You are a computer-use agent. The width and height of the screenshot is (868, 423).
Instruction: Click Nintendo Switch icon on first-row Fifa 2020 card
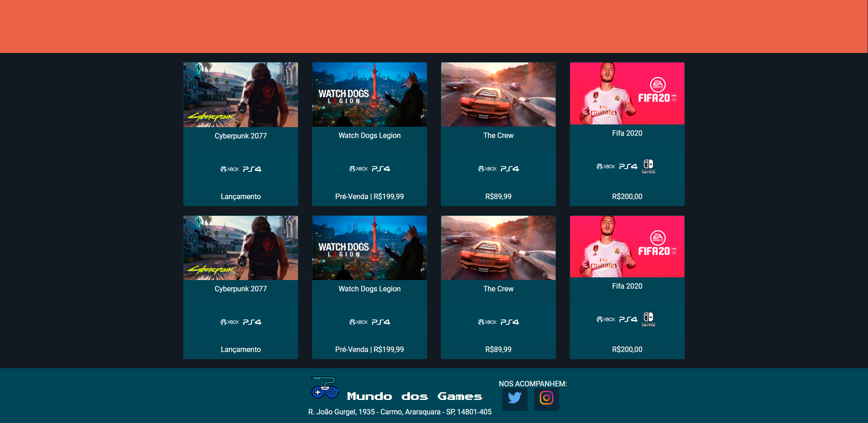(x=648, y=166)
